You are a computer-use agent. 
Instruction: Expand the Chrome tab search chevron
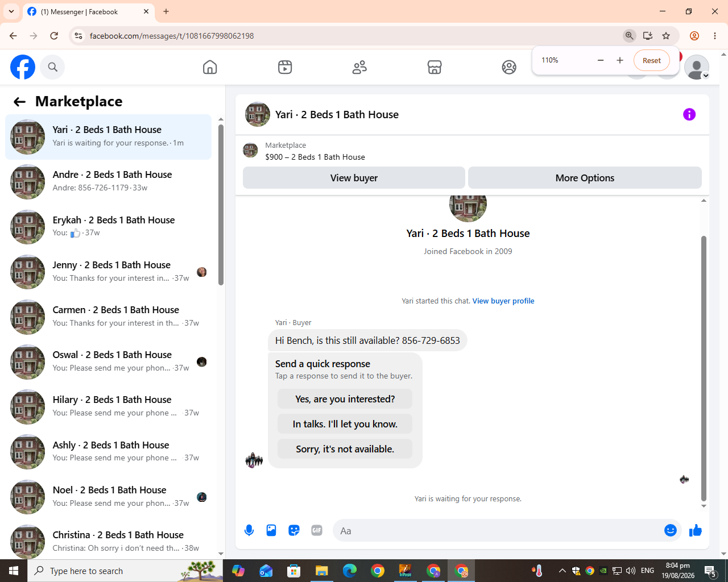[11, 11]
